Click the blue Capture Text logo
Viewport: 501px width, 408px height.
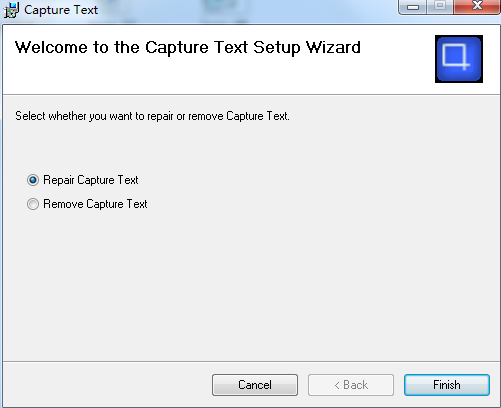(x=459, y=59)
